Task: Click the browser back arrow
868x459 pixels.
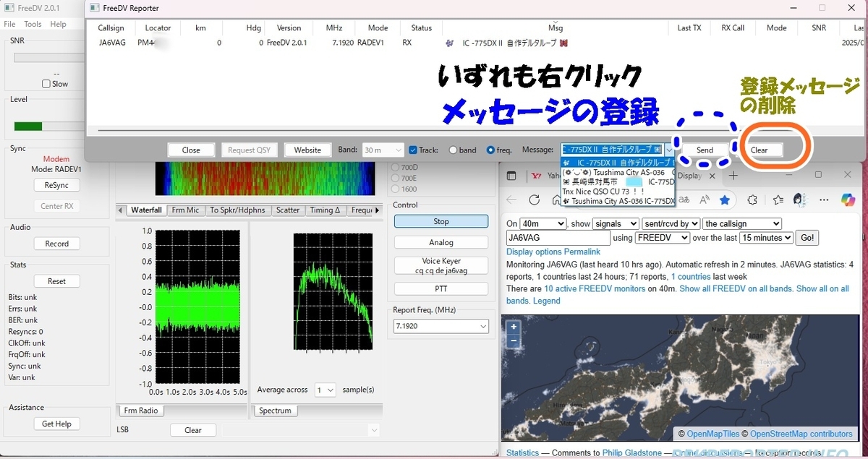Action: point(510,199)
